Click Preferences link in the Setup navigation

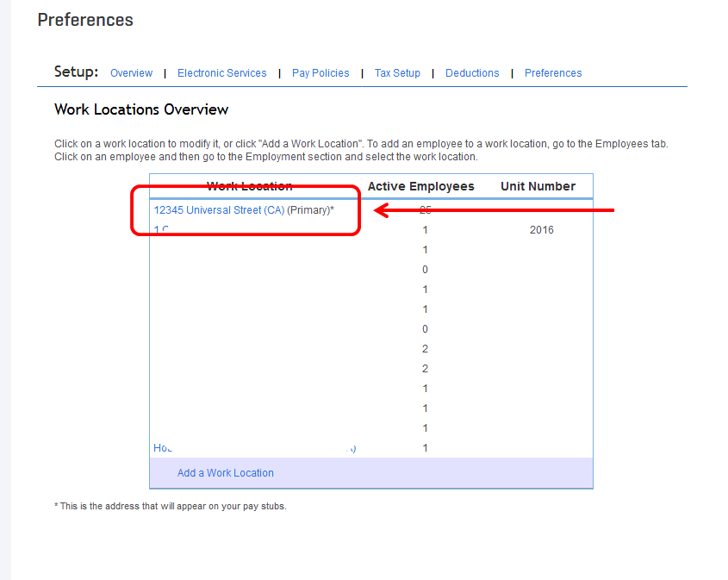coord(553,73)
